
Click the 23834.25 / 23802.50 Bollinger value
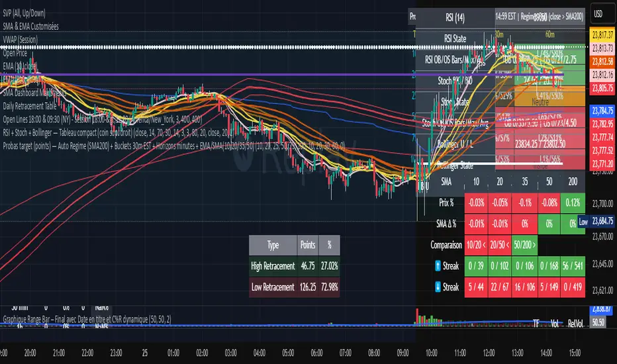point(540,144)
